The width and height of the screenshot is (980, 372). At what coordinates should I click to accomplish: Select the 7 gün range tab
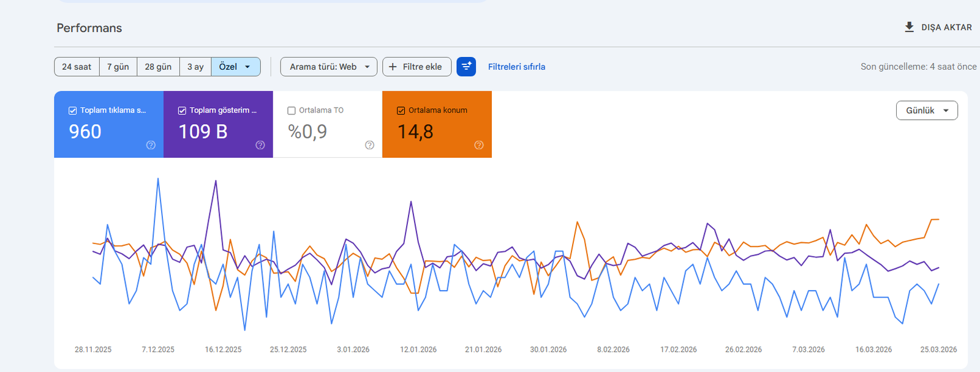point(118,67)
